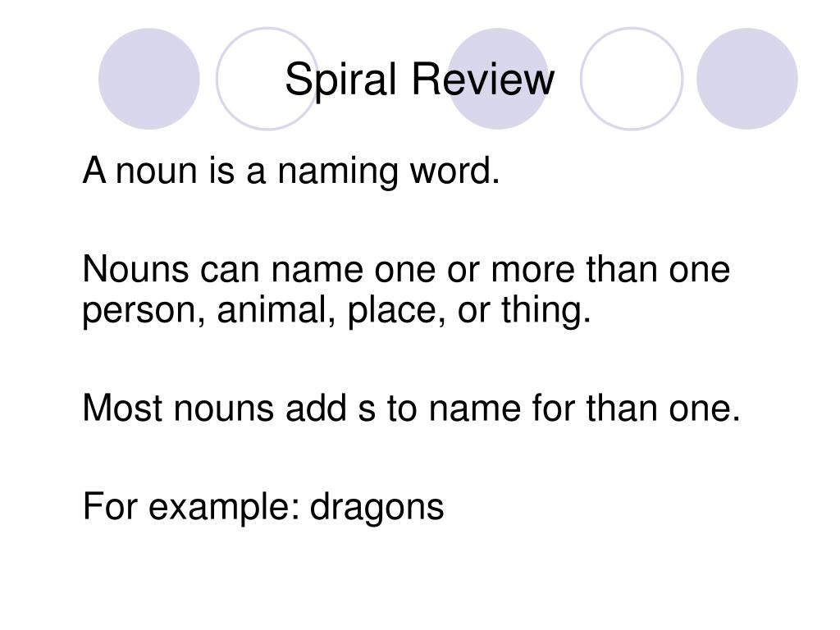Click the 'For example:' text

tap(191, 507)
